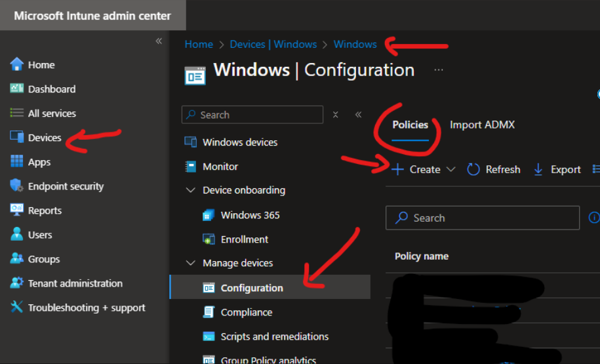The height and width of the screenshot is (364, 600).
Task: Click the info icon next to policy search
Action: click(x=594, y=218)
